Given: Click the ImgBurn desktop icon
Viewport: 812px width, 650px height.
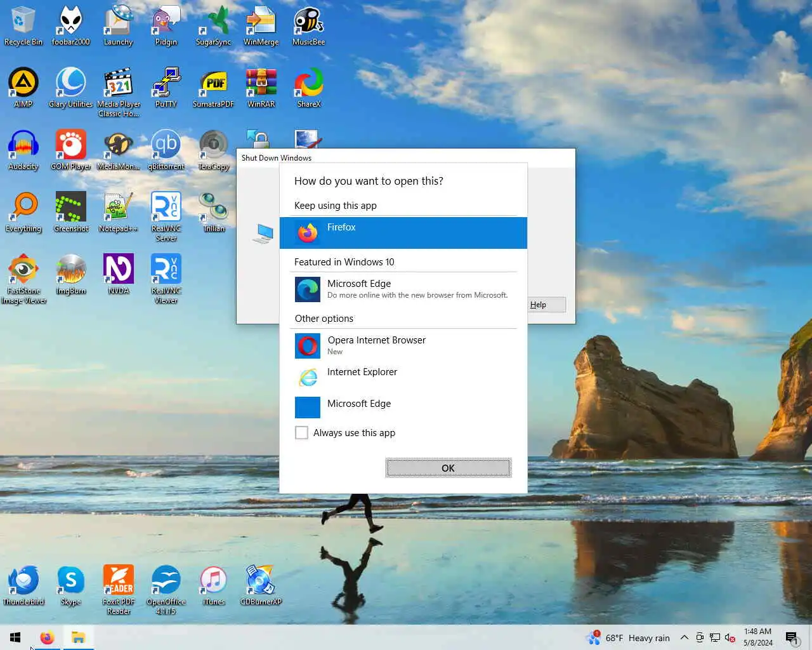Looking at the screenshot, I should [70, 274].
